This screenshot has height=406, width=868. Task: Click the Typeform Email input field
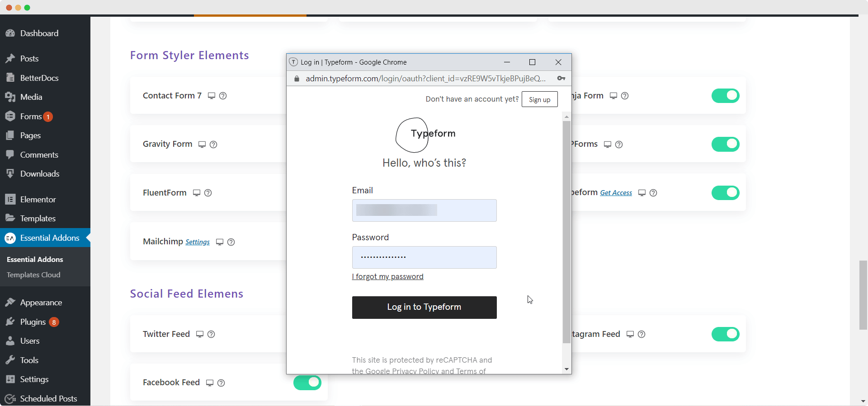(424, 210)
